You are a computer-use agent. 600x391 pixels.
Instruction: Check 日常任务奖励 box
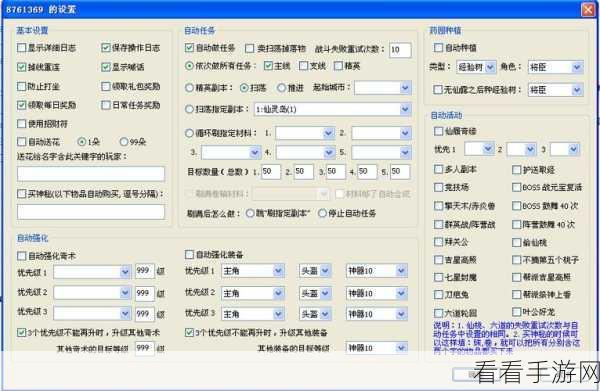click(106, 105)
